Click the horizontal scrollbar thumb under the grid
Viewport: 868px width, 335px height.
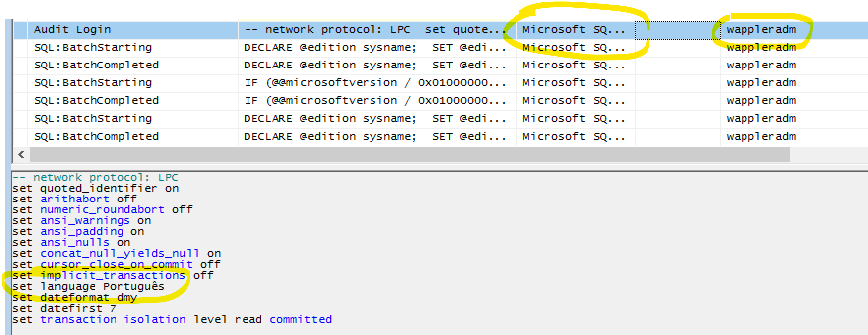click(410, 154)
